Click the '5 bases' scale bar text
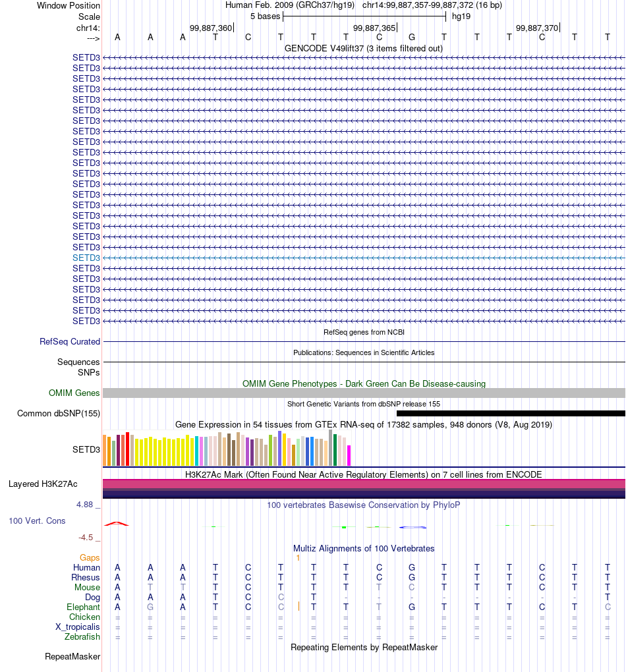Image resolution: width=626 pixels, height=672 pixels. click(265, 16)
